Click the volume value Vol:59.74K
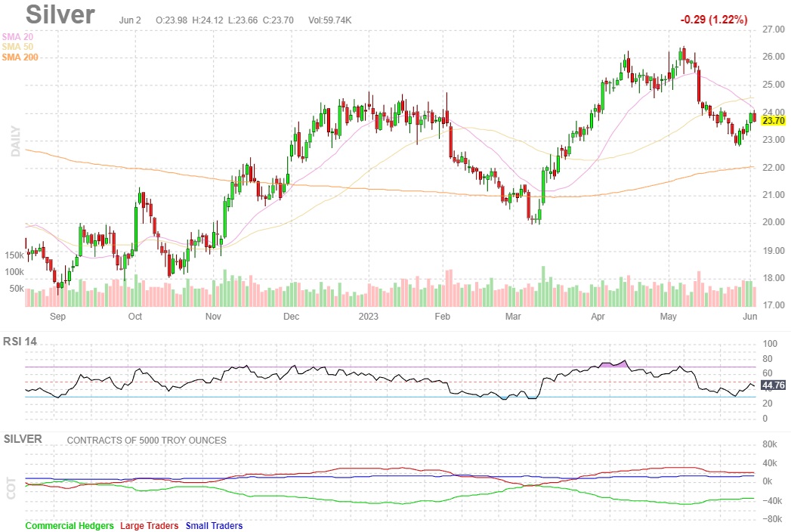This screenshot has width=791, height=532. (330, 20)
